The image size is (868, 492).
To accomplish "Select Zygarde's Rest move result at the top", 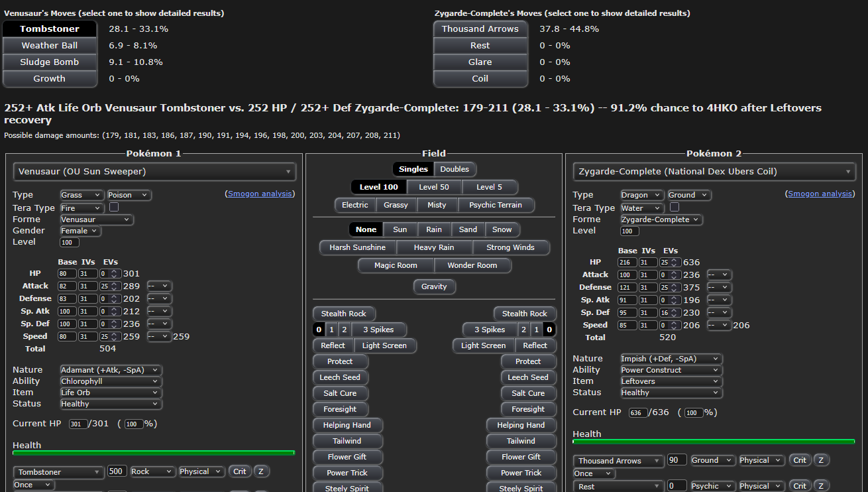I will (x=480, y=46).
